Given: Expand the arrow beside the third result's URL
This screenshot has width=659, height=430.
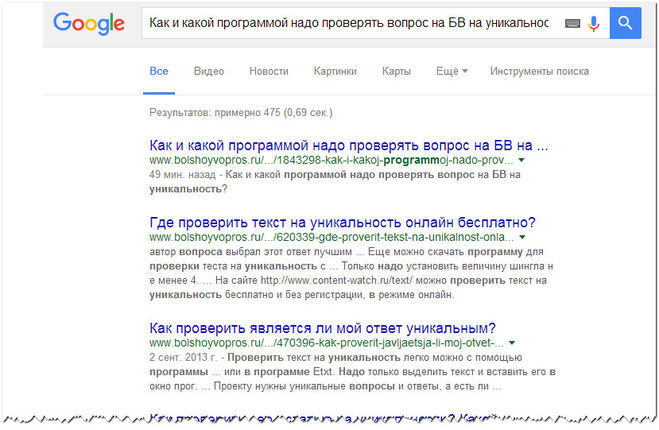Looking at the screenshot, I should point(512,344).
